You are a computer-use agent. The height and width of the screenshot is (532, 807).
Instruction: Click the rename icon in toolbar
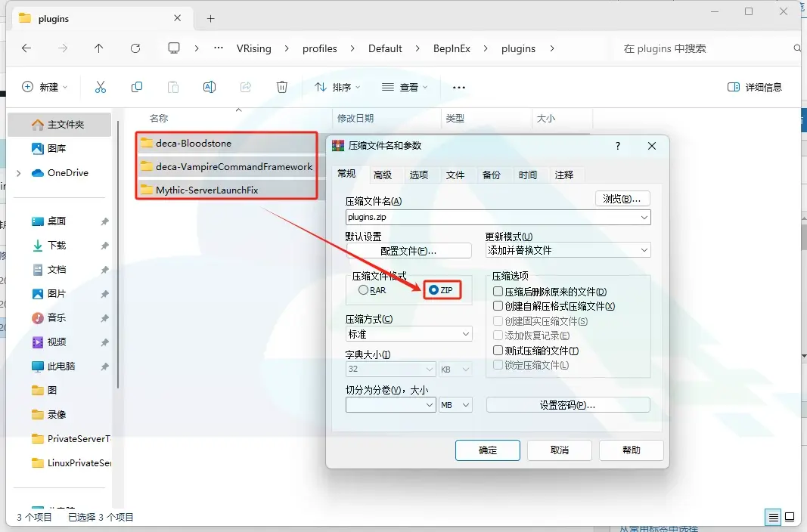[209, 88]
